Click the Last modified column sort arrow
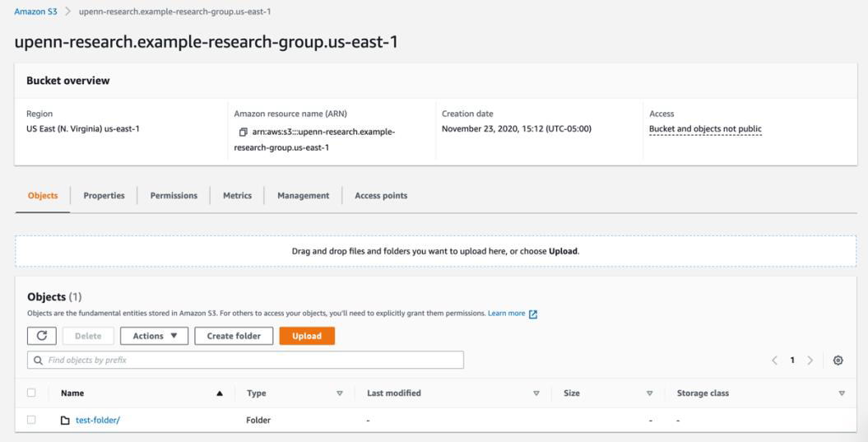868x442 pixels. (536, 393)
